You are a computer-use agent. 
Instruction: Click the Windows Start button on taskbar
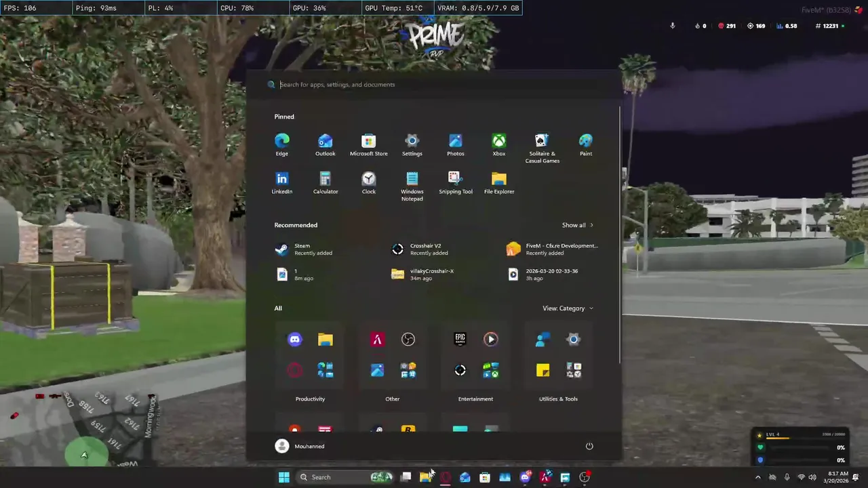click(283, 477)
